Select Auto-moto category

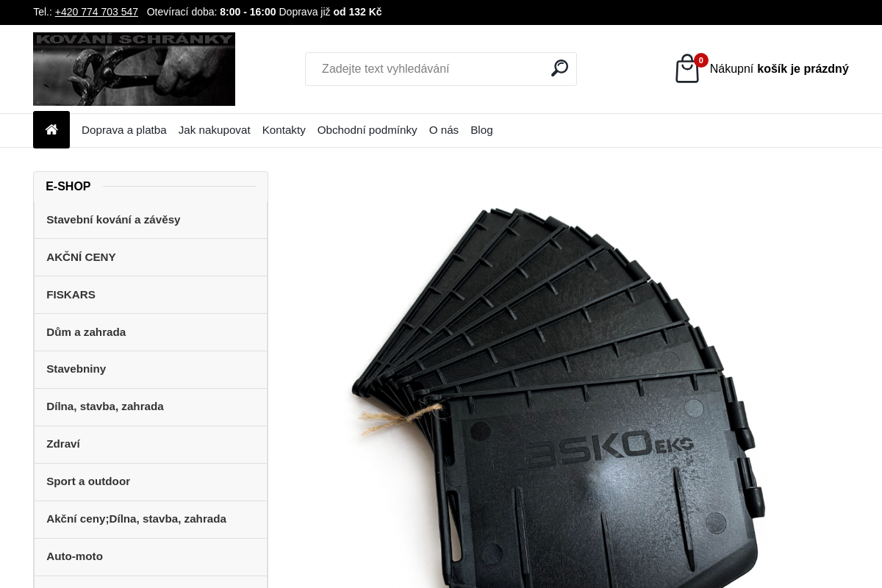tap(151, 556)
